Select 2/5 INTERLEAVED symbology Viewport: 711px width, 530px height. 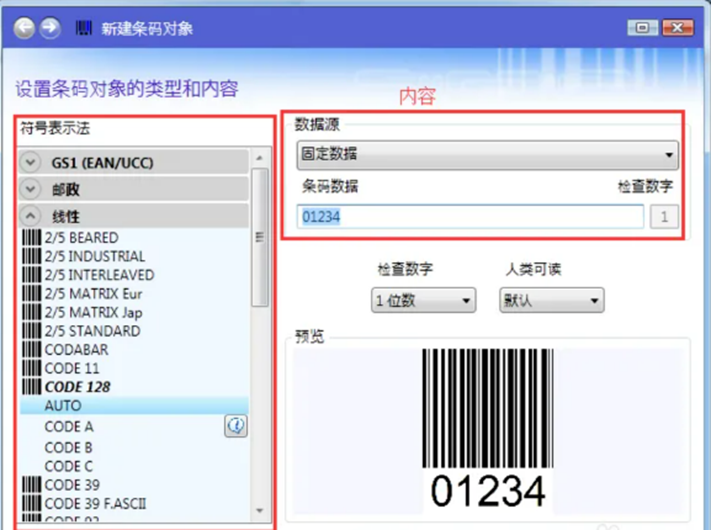coord(99,275)
